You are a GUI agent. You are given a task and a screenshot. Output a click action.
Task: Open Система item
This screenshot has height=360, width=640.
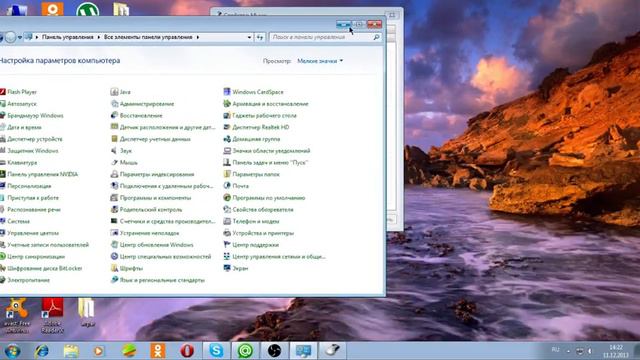click(15, 222)
